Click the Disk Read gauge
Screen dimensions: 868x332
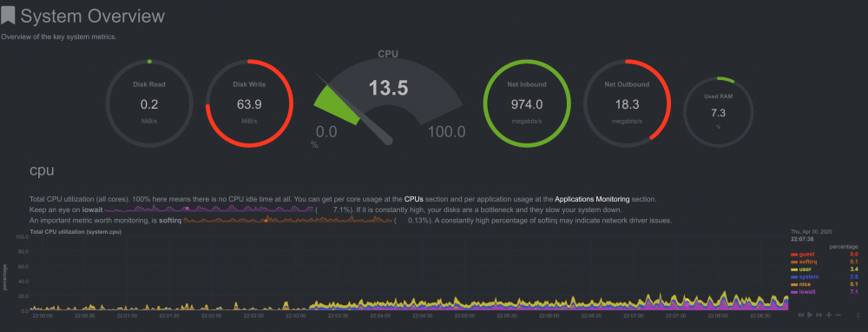[x=149, y=103]
